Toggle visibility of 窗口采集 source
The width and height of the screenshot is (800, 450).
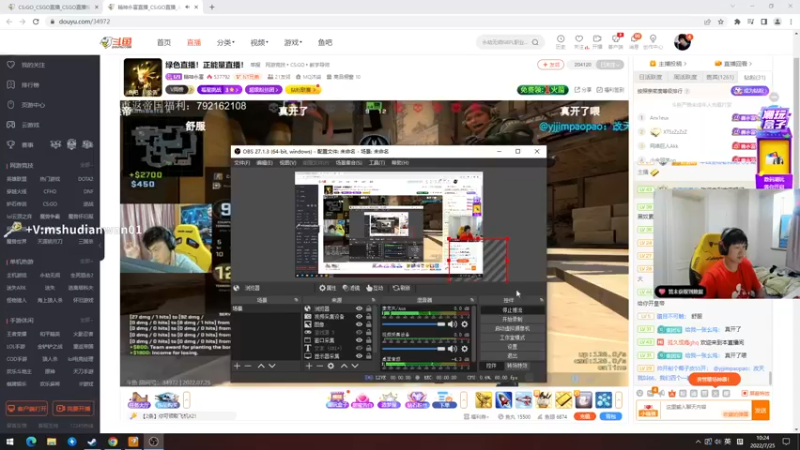(x=359, y=340)
